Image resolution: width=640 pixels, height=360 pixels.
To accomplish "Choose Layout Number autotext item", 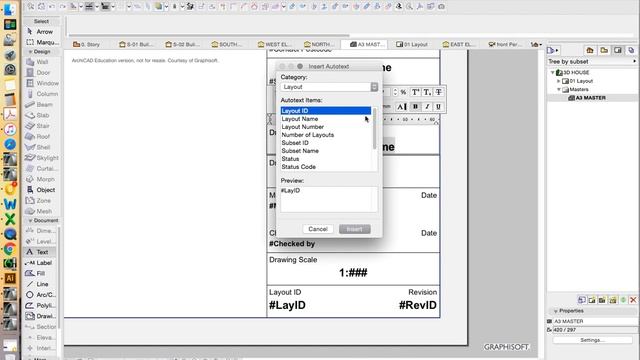I will point(302,127).
